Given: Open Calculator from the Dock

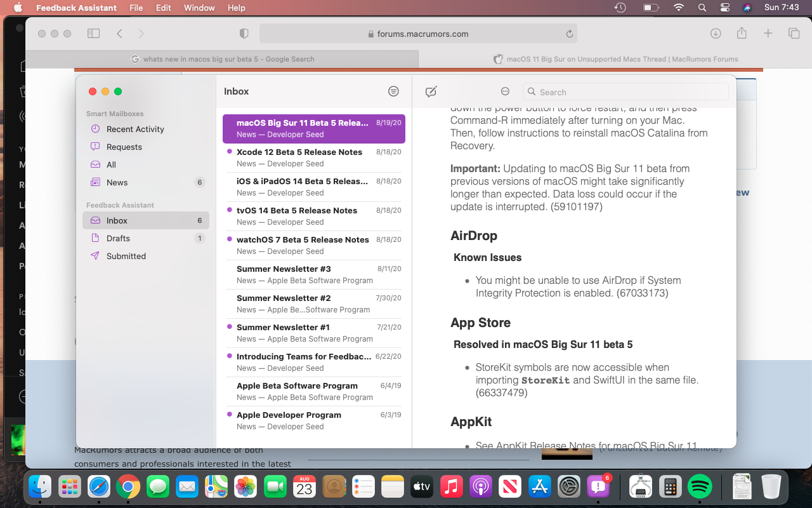Looking at the screenshot, I should [670, 487].
